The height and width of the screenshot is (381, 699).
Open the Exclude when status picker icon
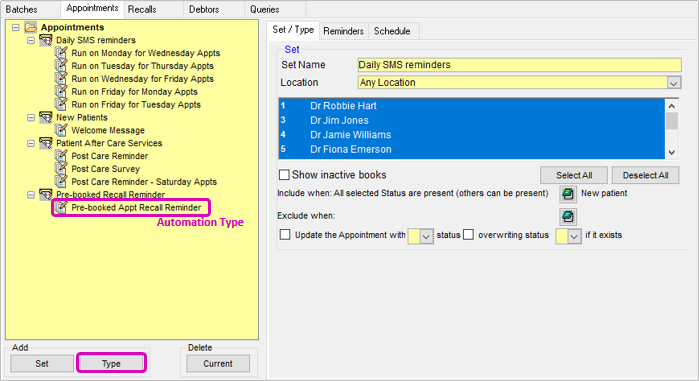pyautogui.click(x=568, y=217)
